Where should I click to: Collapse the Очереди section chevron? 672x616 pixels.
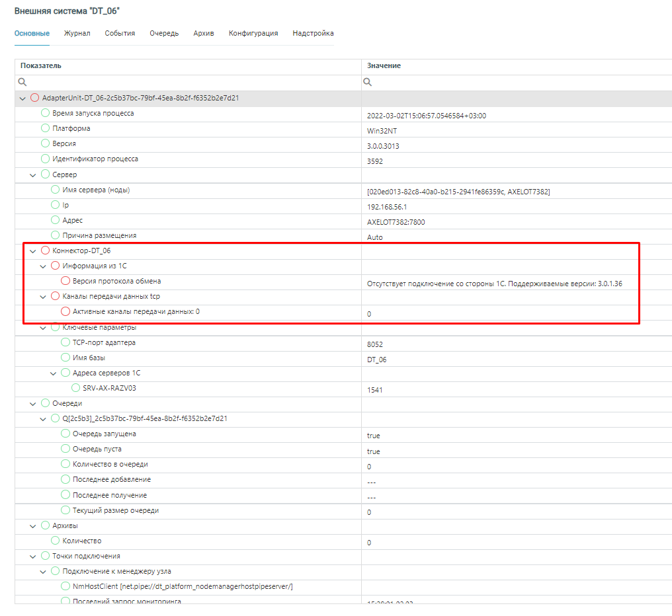[x=32, y=403]
